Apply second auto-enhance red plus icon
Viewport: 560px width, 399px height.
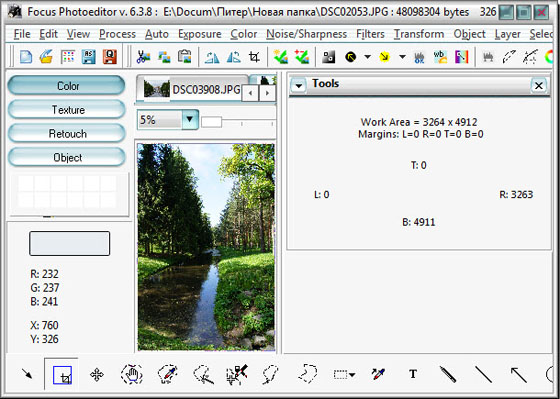(302, 57)
